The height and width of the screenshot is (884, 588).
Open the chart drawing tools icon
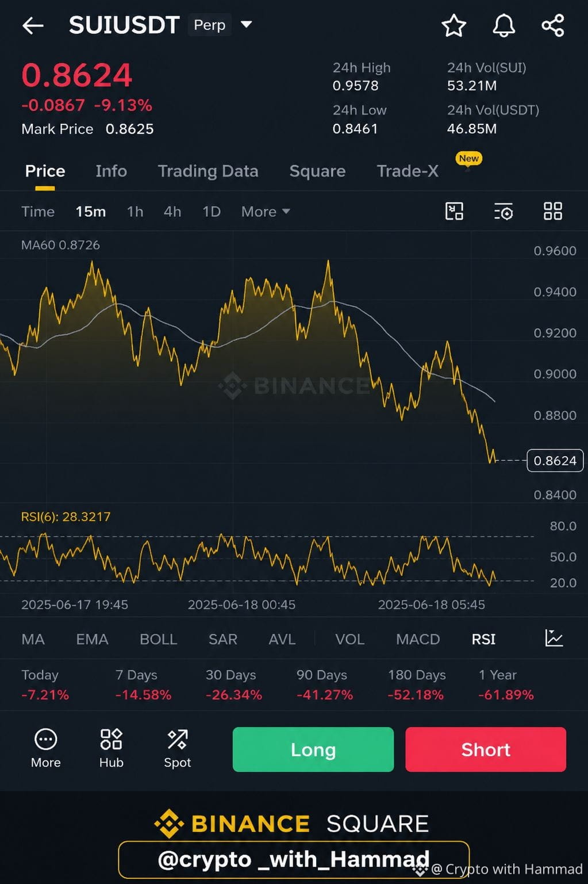454,211
